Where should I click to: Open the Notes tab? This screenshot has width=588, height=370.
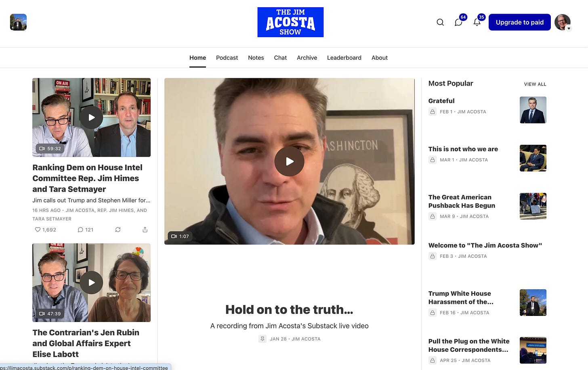256,58
